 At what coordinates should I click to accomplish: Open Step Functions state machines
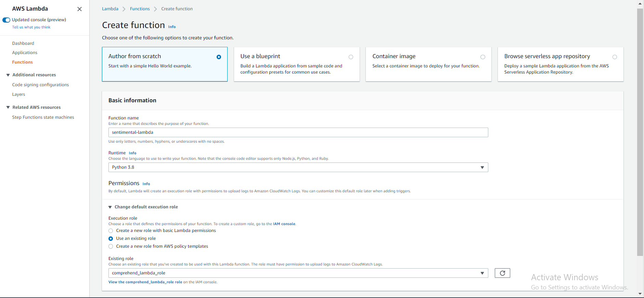[43, 117]
